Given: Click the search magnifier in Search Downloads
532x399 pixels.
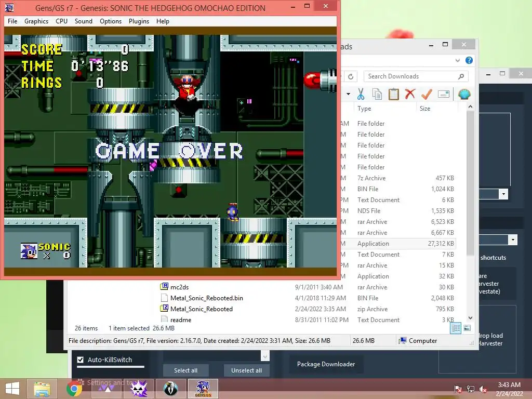Looking at the screenshot, I should pos(461,76).
